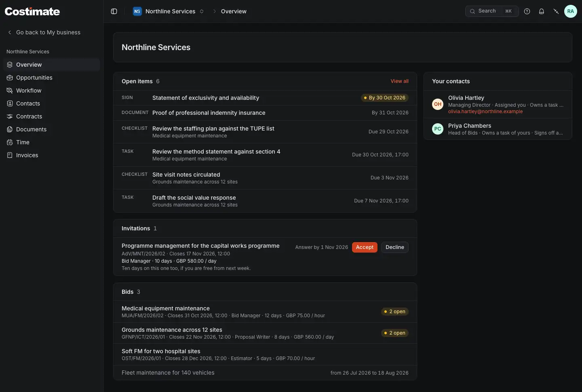Open Fleet maintenance for 140 vehicles

265,373
